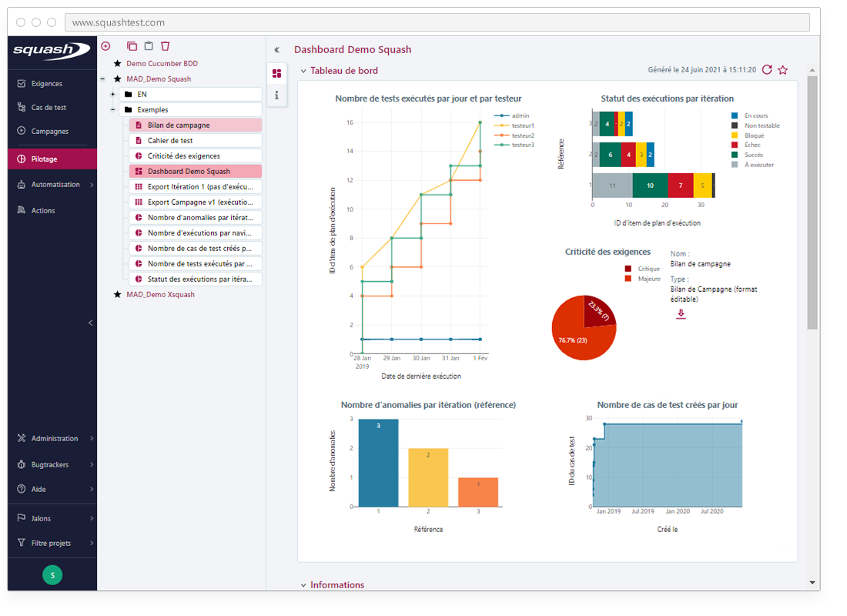Click the À exécuter legend swatch
Screen dimensions: 847x616
pos(734,166)
